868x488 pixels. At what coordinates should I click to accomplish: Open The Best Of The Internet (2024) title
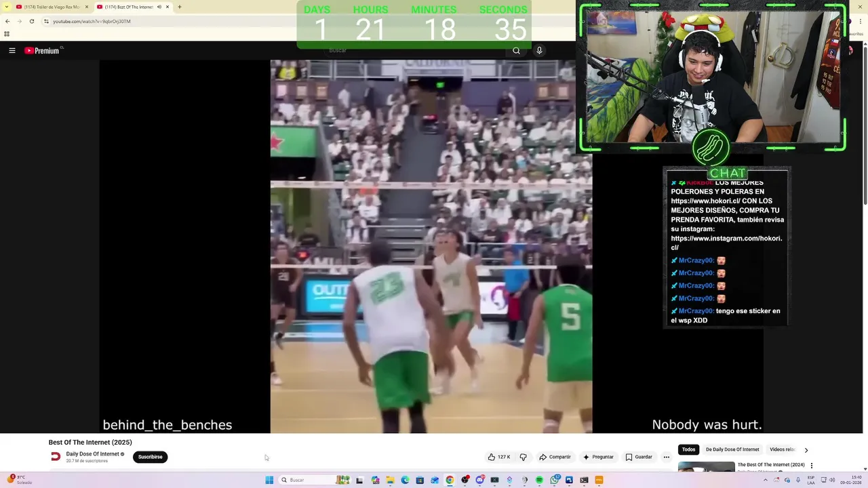tap(771, 465)
